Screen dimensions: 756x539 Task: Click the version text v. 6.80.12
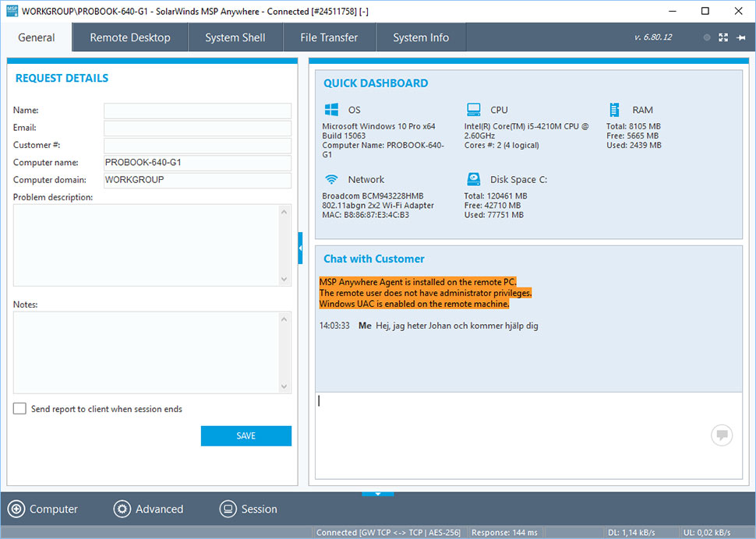pyautogui.click(x=653, y=37)
